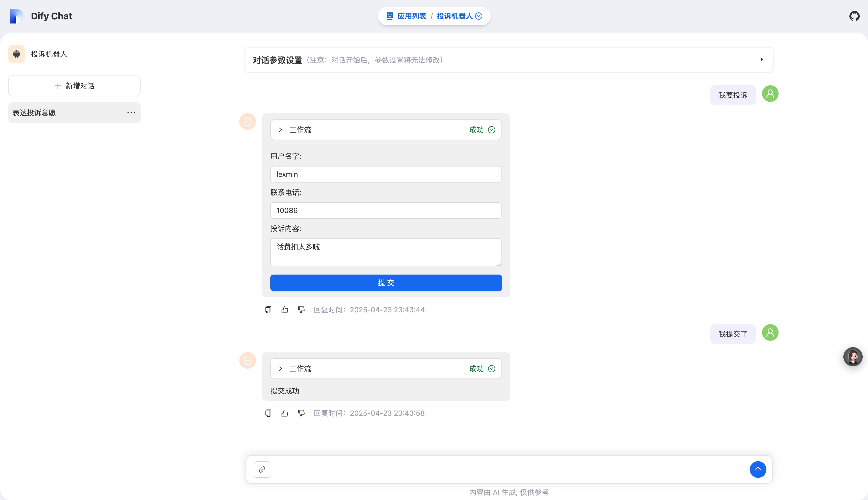Click the copy icon under 提交成功 reply
The width and height of the screenshot is (868, 500).
(268, 413)
